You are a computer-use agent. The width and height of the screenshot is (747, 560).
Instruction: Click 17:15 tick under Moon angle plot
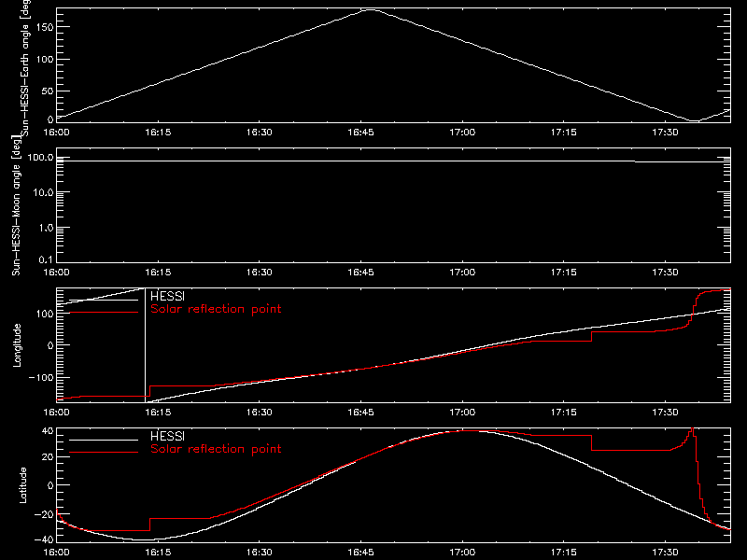[564, 273]
